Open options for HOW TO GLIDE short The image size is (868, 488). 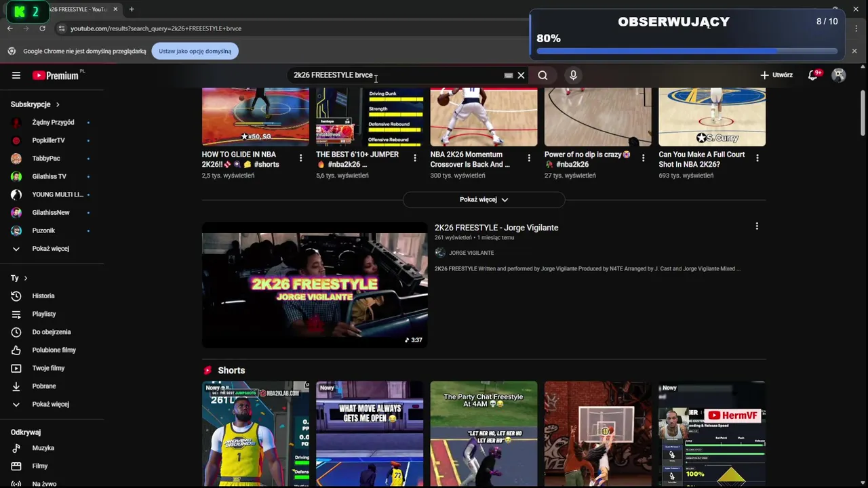(x=301, y=158)
